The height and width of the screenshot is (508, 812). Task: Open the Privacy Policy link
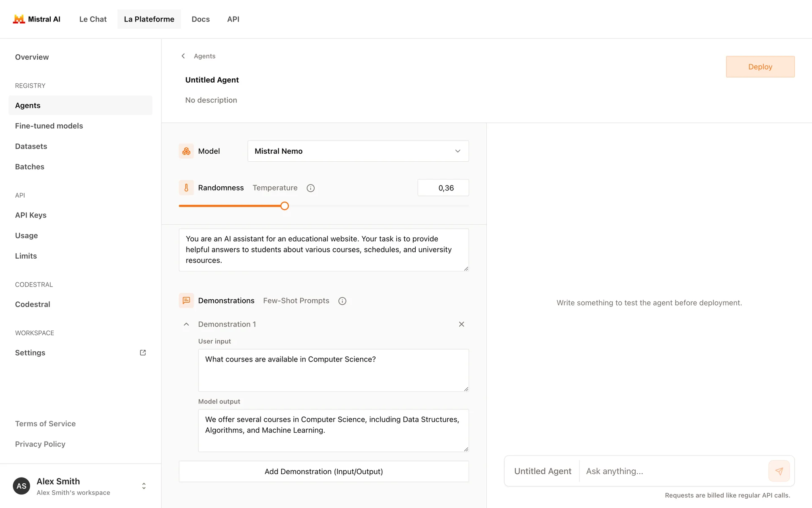click(40, 444)
